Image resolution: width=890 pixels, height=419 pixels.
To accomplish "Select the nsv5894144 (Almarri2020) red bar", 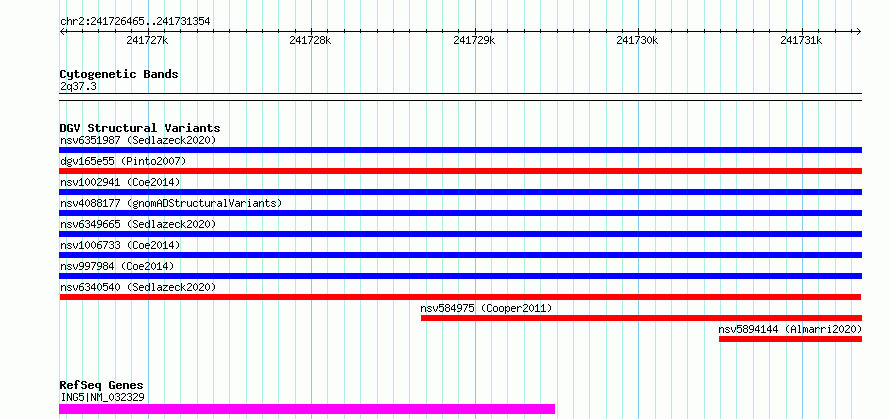I will 790,339.
